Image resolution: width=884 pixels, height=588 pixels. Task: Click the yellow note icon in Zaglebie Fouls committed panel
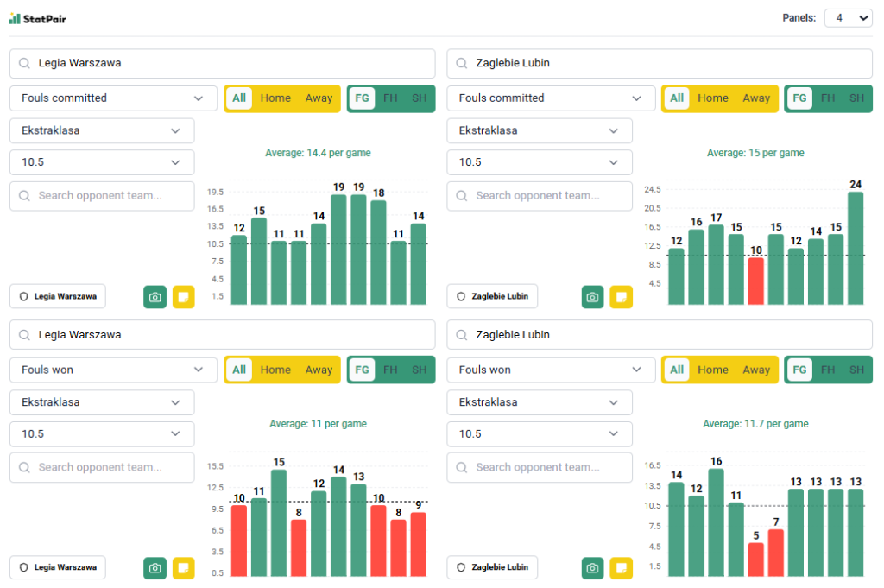(x=621, y=296)
